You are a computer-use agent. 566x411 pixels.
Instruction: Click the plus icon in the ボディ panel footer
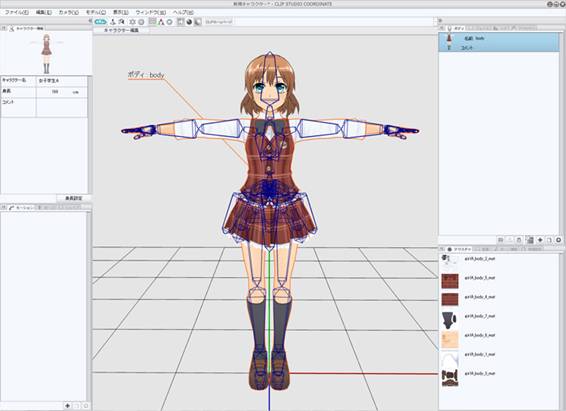[540, 240]
